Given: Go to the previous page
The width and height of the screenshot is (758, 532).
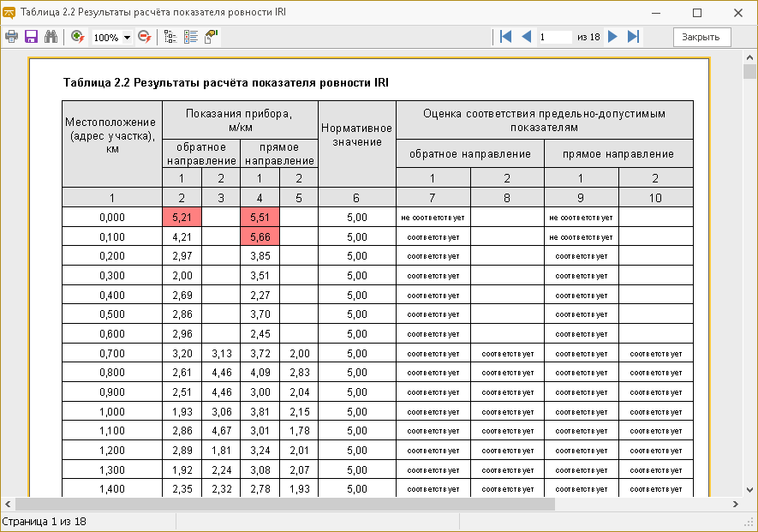Looking at the screenshot, I should pos(527,37).
